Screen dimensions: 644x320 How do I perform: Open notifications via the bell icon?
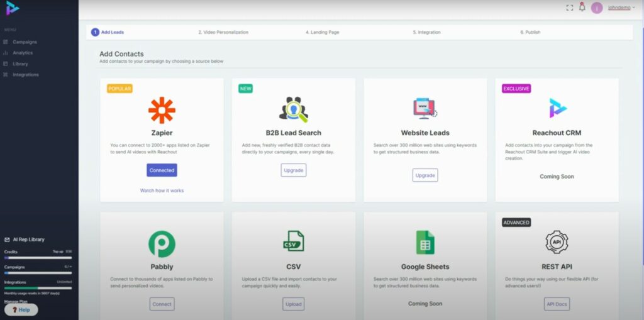pos(582,7)
